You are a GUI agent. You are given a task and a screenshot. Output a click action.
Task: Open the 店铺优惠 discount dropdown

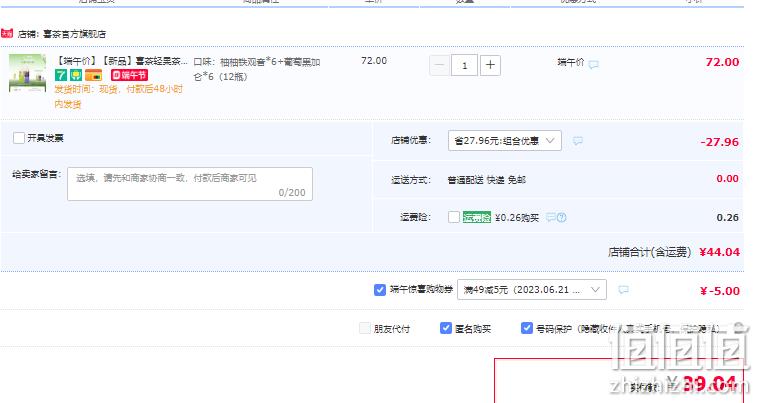pyautogui.click(x=504, y=140)
